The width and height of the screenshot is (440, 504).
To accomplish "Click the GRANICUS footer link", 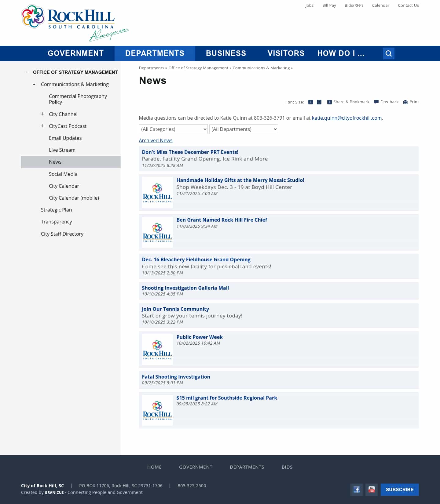I will [54, 492].
